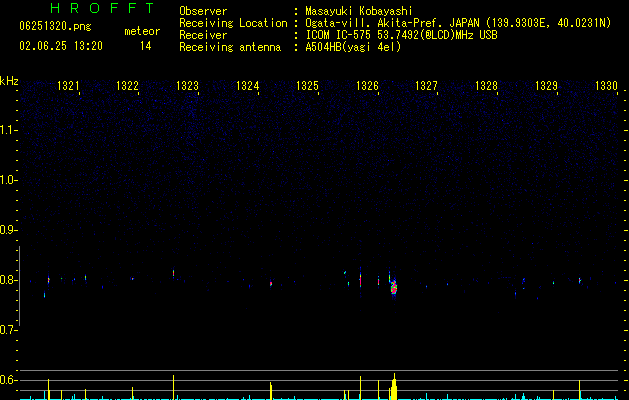Click the 1327 time marker
Screen dimensions: 629x400
tap(426, 86)
